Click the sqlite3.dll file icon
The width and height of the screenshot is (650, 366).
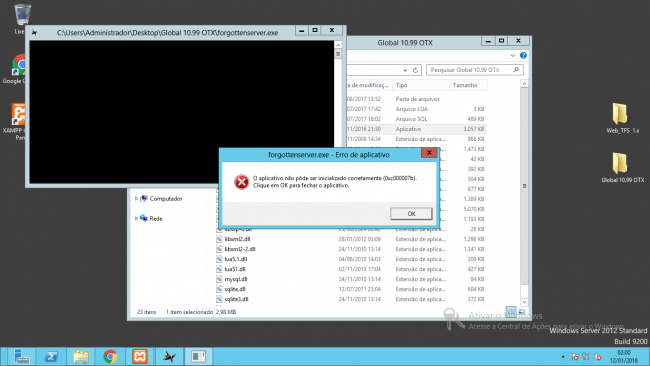tap(219, 299)
